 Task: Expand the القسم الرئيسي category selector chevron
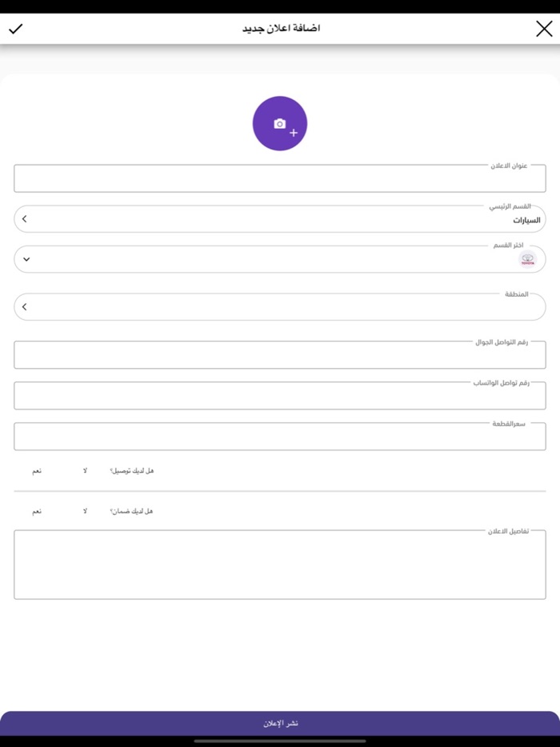24,218
